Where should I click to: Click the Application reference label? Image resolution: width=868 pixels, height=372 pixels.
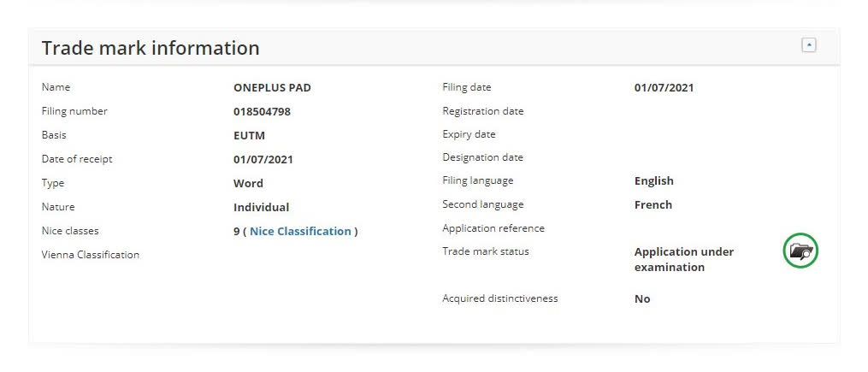493,228
